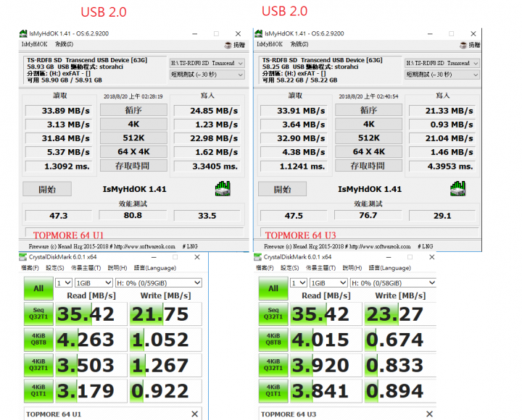Open 佈景主題(T) menu in left CrystalDiskMark

[86, 268]
